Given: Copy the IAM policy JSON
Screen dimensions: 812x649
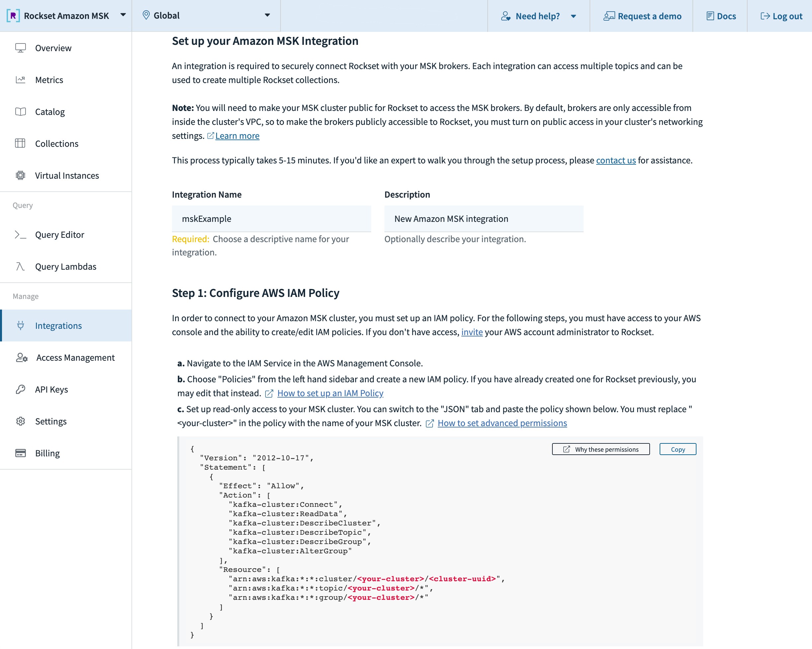Looking at the screenshot, I should pyautogui.click(x=678, y=449).
